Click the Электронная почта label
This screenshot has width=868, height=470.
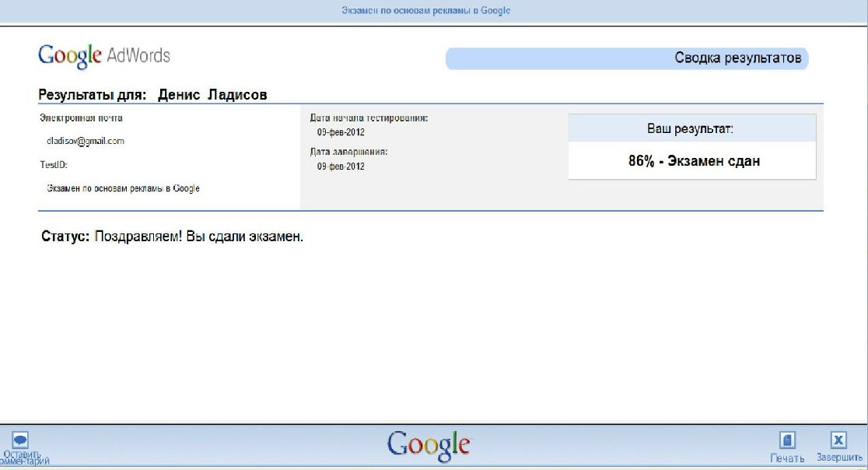click(81, 118)
